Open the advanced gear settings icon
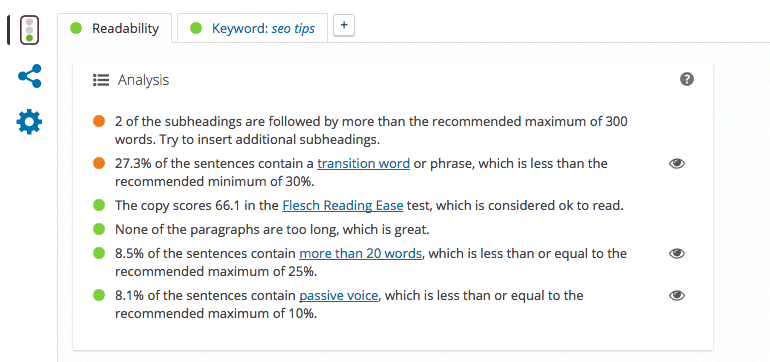The height and width of the screenshot is (362, 770). [x=29, y=122]
